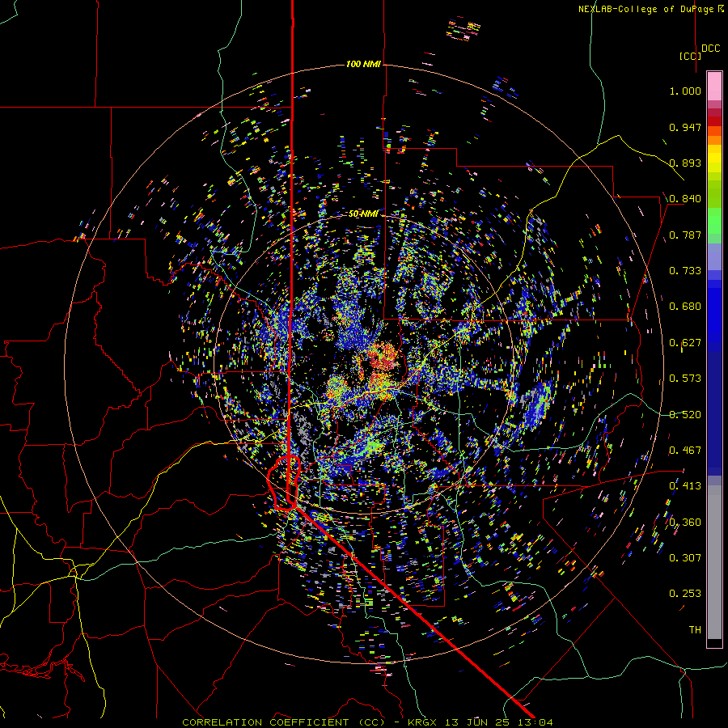Click the pink top segment of the color bar
The width and height of the screenshot is (728, 728).
click(x=714, y=87)
